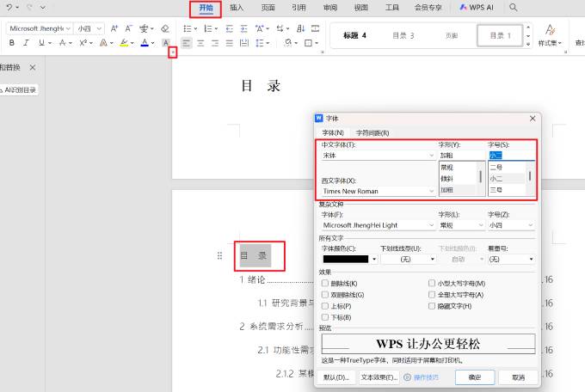
Task: Apply strikethrough from the ribbon
Action: (x=62, y=43)
